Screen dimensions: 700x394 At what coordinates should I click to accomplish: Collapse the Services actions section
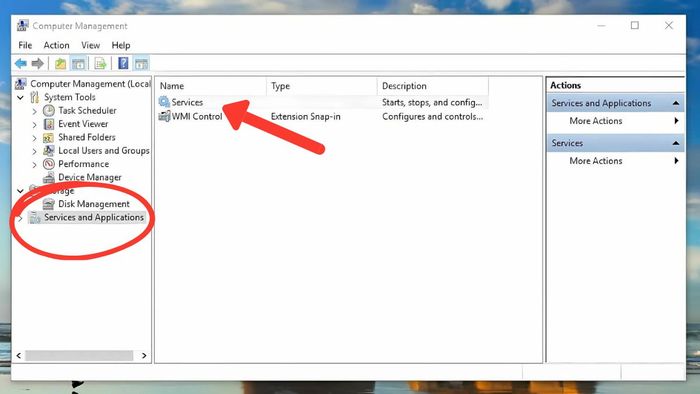click(x=676, y=143)
